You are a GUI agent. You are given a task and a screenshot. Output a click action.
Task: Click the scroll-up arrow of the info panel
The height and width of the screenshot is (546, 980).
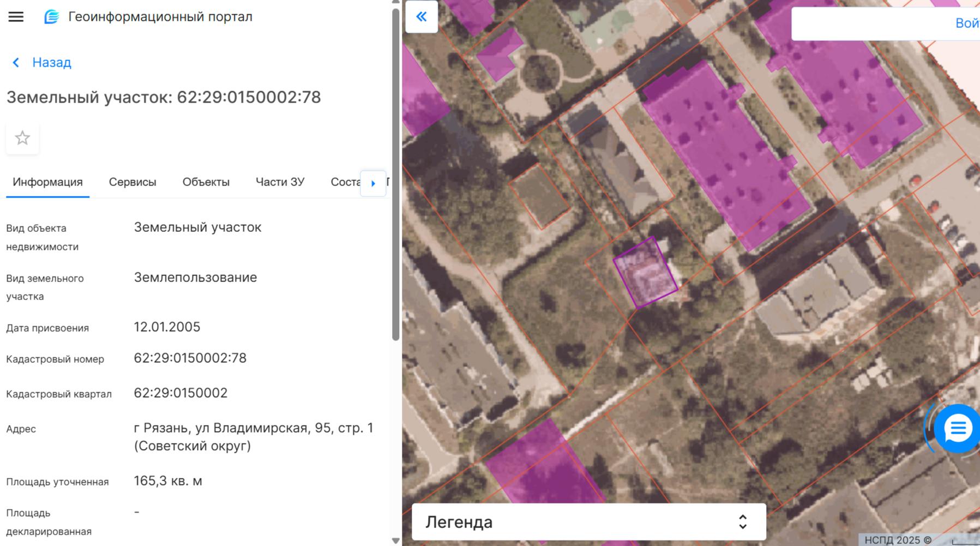(396, 2)
